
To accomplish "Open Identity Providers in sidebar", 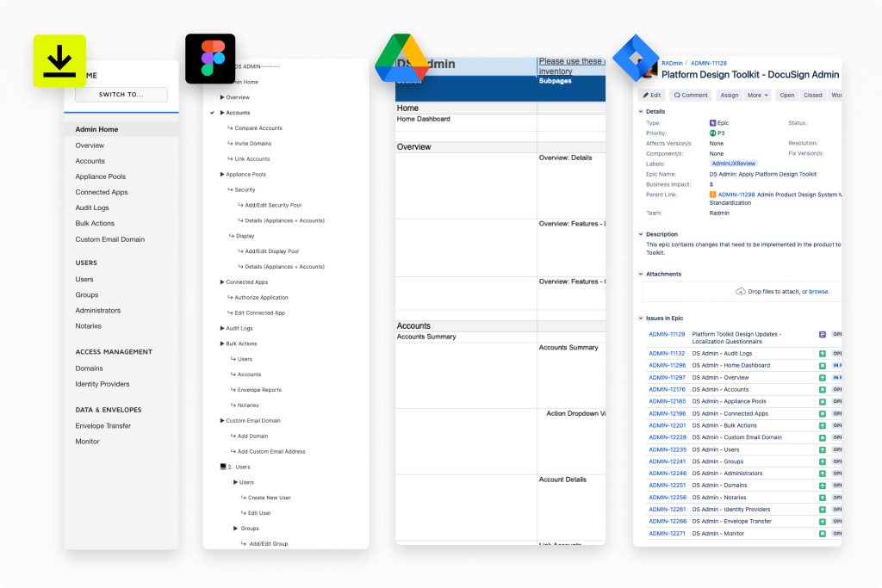I will pos(102,384).
